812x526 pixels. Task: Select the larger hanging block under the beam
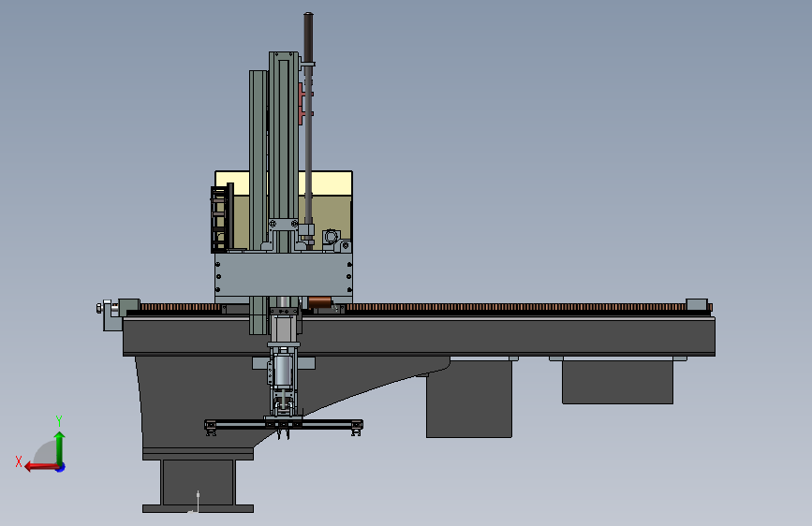pos(469,399)
